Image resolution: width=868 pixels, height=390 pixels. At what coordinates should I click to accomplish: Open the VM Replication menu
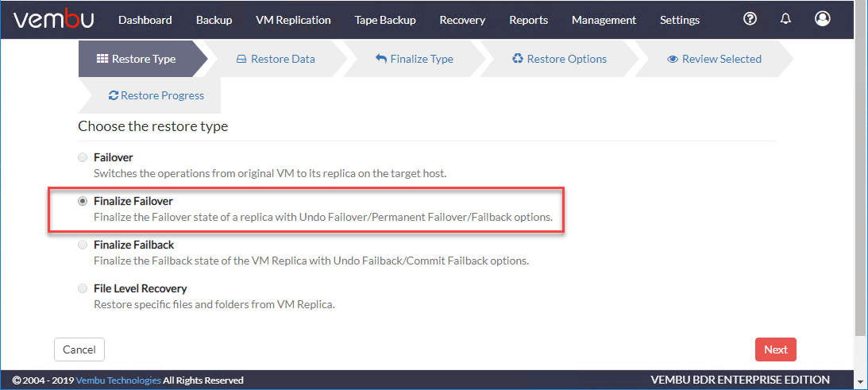pyautogui.click(x=293, y=20)
